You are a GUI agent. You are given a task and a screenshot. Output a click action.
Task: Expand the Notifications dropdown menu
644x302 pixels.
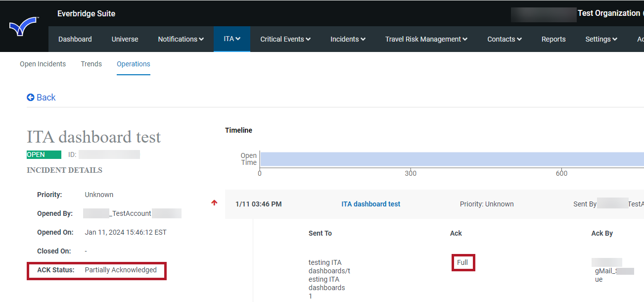181,39
